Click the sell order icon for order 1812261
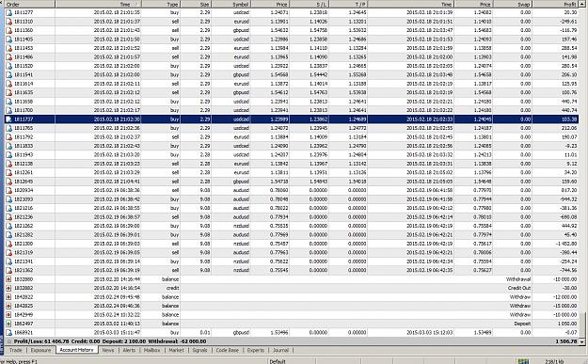 (x=9, y=172)
